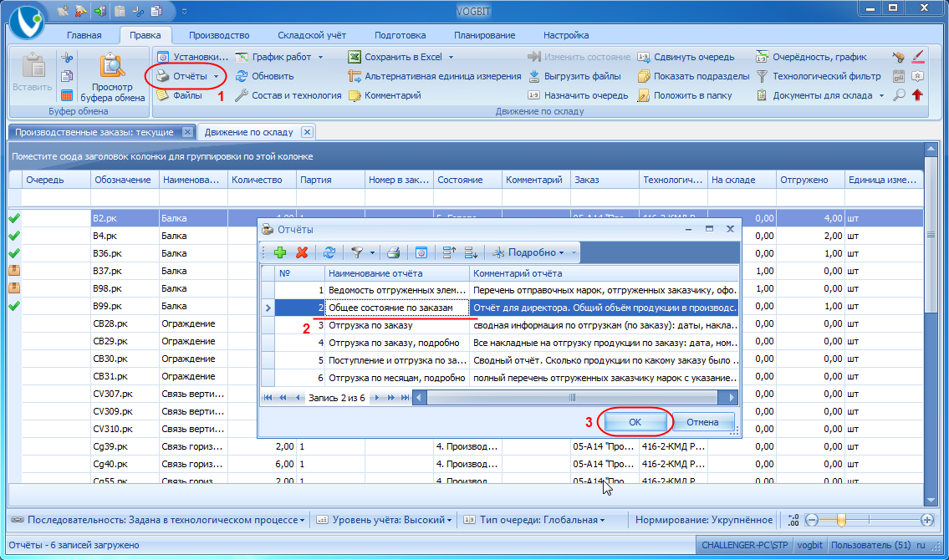The width and height of the screenshot is (949, 560).
Task: Click the right arrow of the dialog's horizontal scrollbar
Action: [x=731, y=397]
